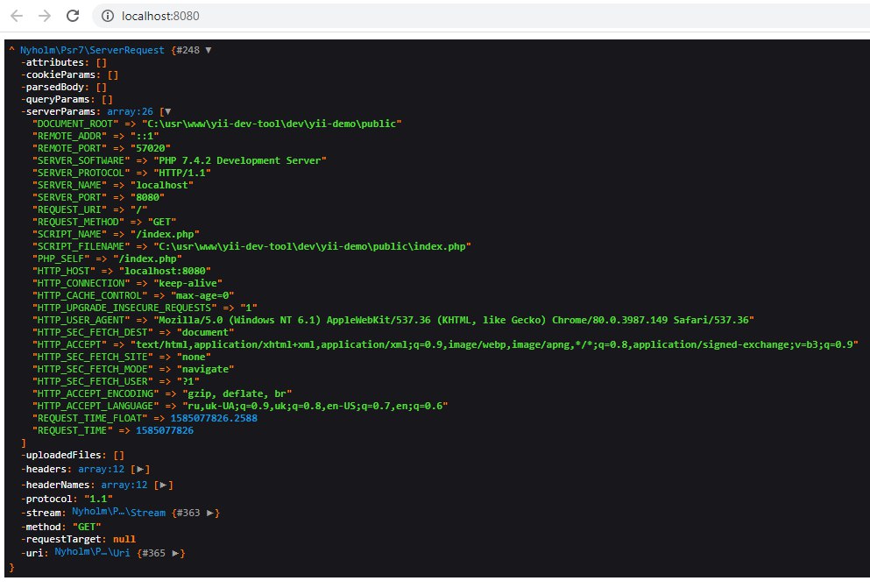Screen dimensions: 870x588
Task: Expand the uri Uri #365 object
Action: click(175, 553)
